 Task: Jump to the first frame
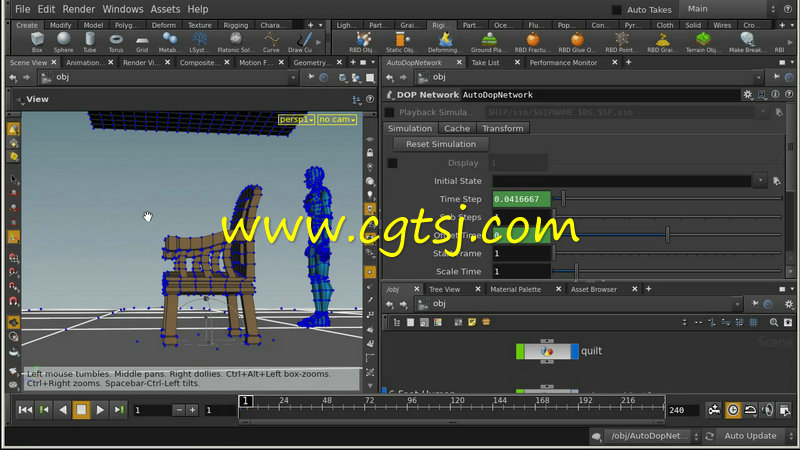pos(24,410)
